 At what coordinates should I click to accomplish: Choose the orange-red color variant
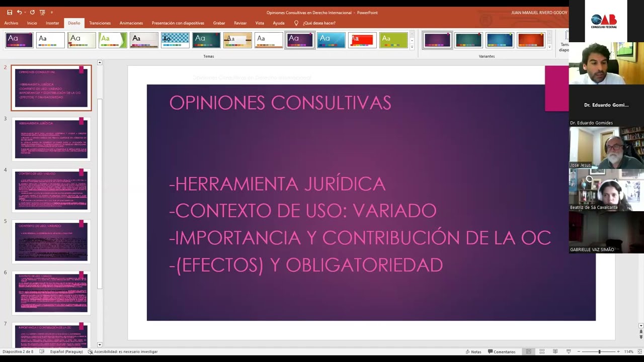click(x=531, y=40)
